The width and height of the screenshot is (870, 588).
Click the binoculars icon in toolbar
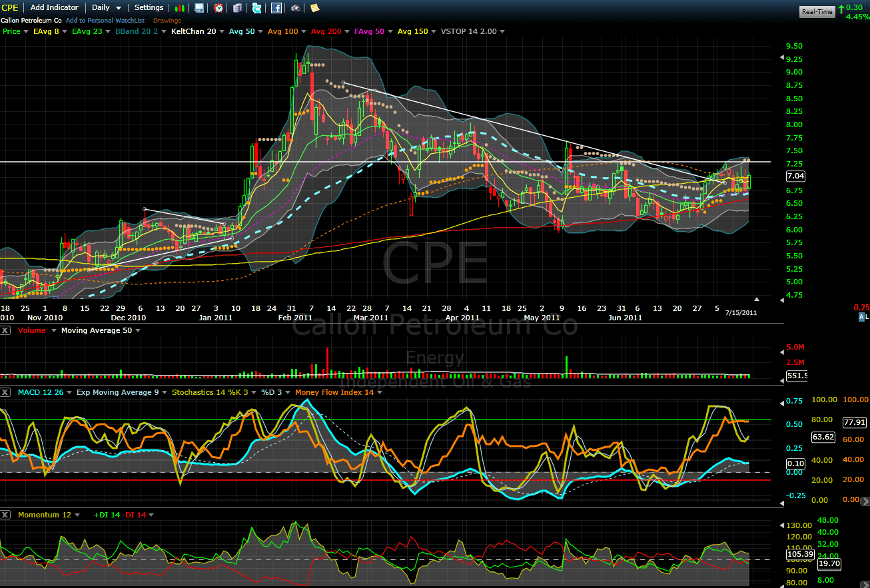(x=296, y=8)
